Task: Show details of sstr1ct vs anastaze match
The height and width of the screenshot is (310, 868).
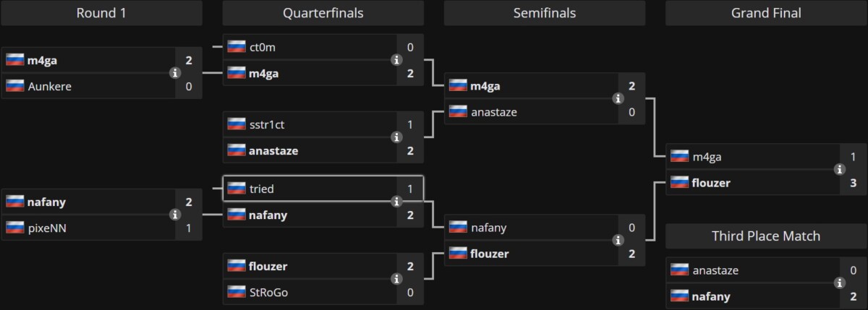Action: [396, 137]
